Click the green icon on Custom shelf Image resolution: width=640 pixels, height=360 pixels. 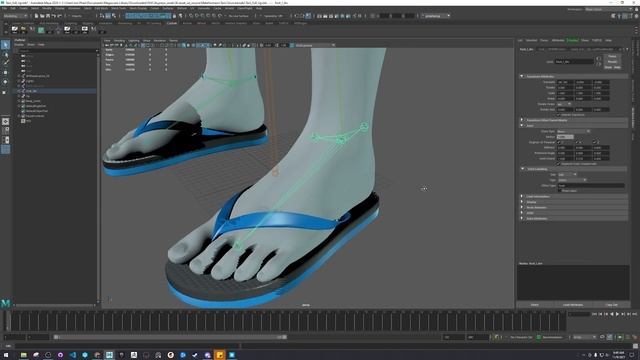(41, 29)
